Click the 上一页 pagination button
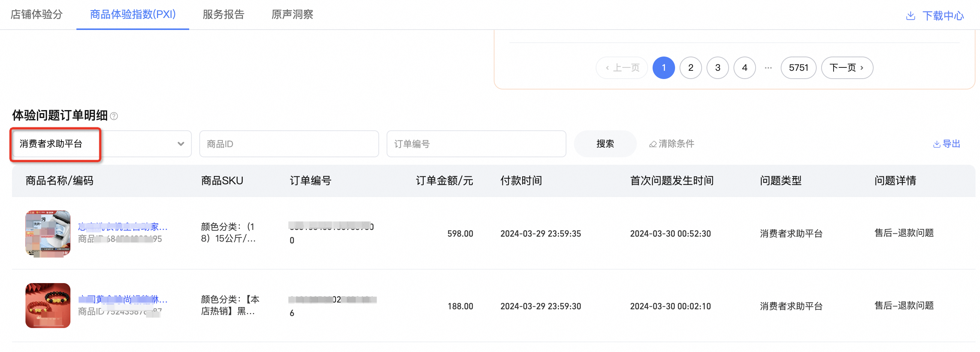Image resolution: width=980 pixels, height=352 pixels. (x=621, y=68)
